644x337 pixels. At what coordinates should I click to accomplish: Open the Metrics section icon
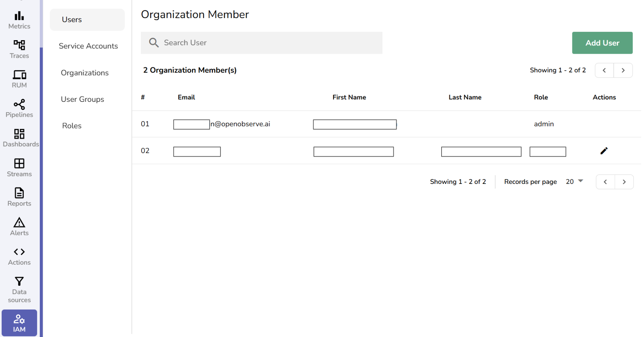click(x=19, y=16)
